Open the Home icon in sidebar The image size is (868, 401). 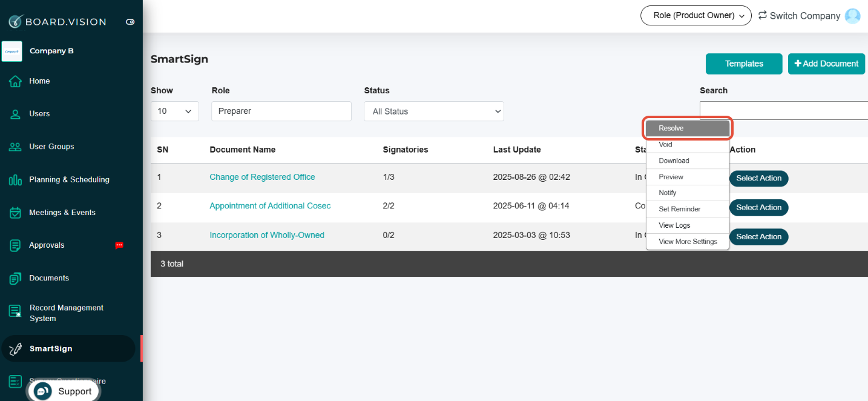coord(15,81)
